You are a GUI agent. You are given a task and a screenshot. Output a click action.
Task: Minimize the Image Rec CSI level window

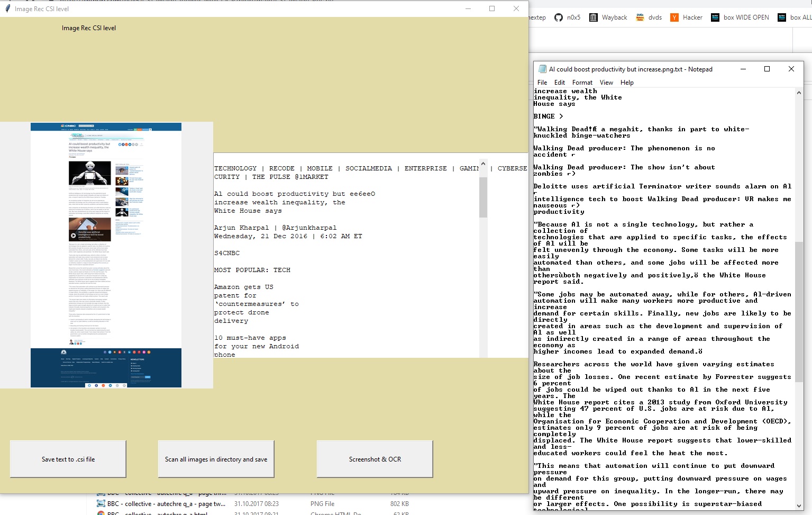coord(469,8)
